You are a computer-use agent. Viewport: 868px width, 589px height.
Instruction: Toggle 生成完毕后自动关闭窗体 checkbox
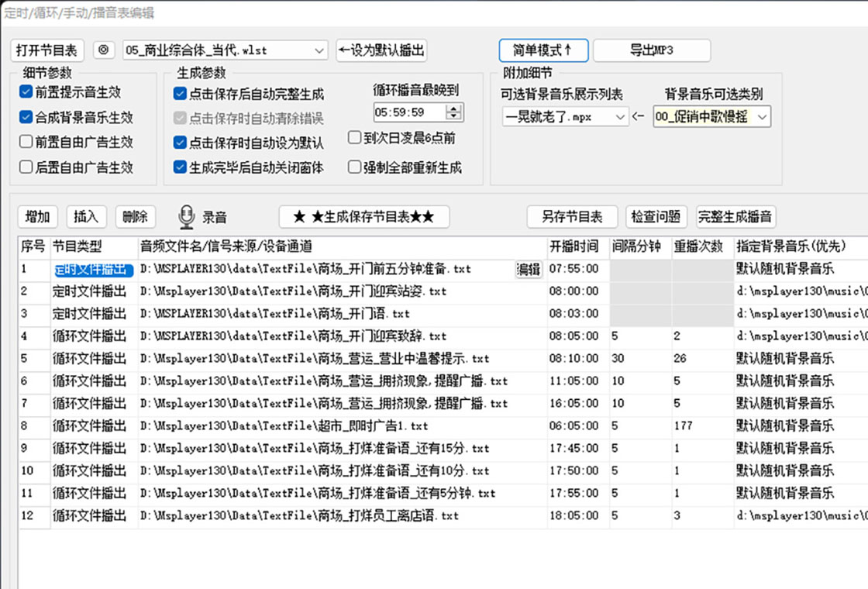coord(180,167)
